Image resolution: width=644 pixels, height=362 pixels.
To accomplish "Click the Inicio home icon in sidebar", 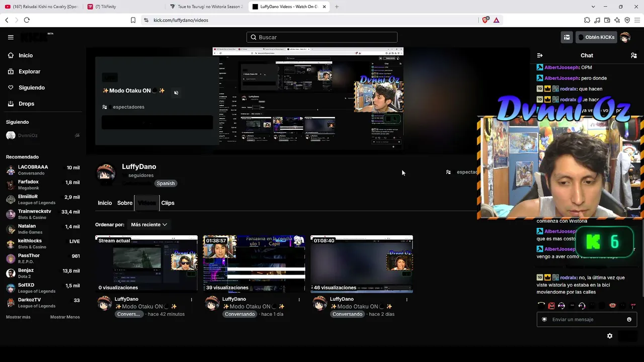I will 11,55.
